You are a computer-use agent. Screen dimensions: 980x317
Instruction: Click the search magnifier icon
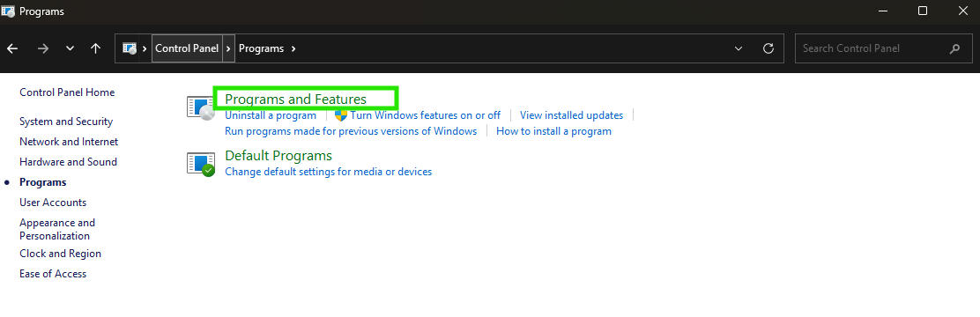tap(954, 48)
